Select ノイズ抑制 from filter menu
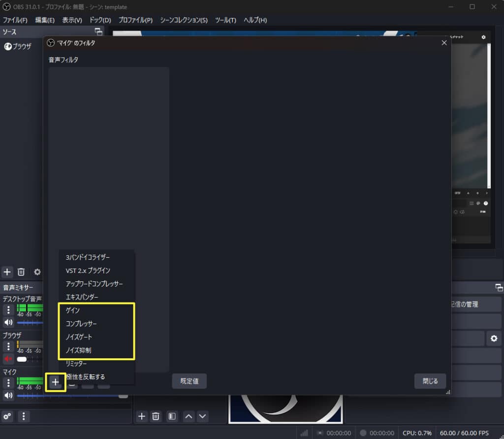Image resolution: width=504 pixels, height=439 pixels. coord(78,350)
